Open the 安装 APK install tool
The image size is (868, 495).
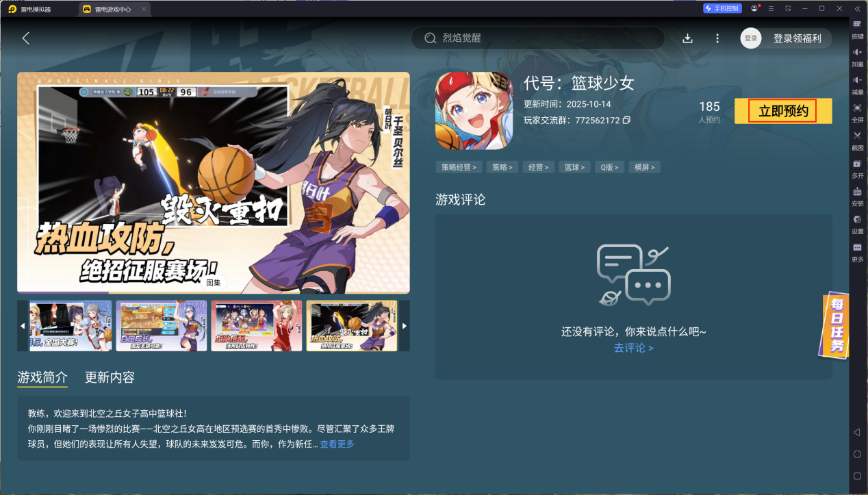(858, 197)
